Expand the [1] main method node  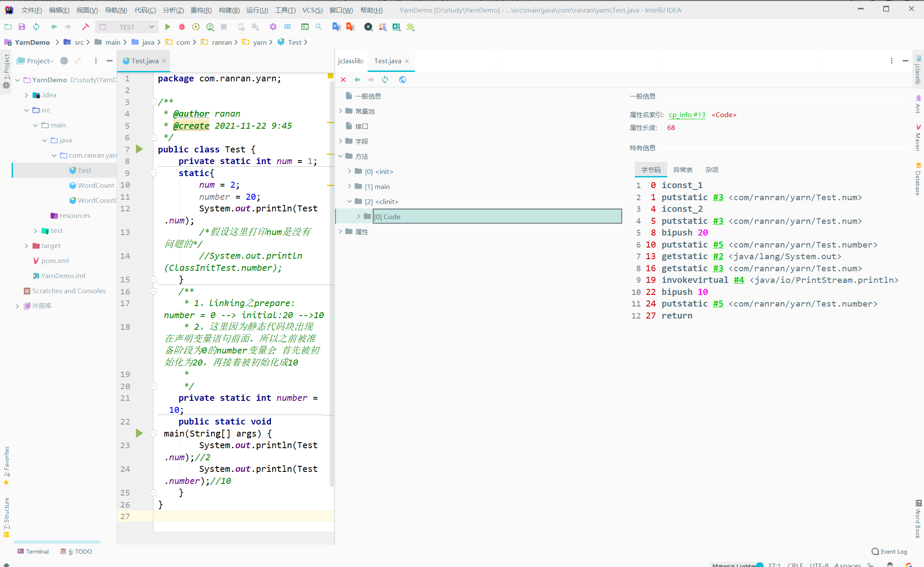pos(350,186)
